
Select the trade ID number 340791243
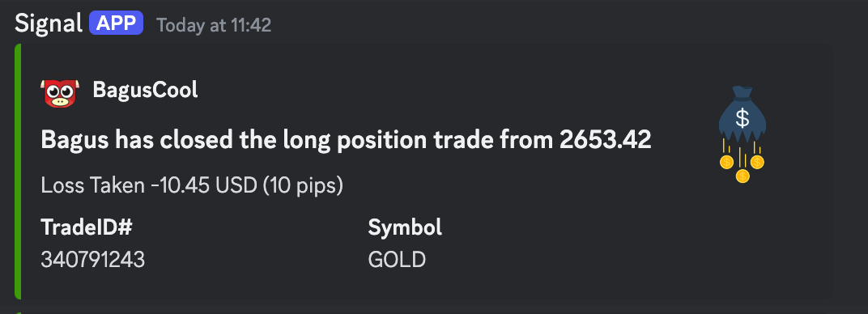click(92, 260)
